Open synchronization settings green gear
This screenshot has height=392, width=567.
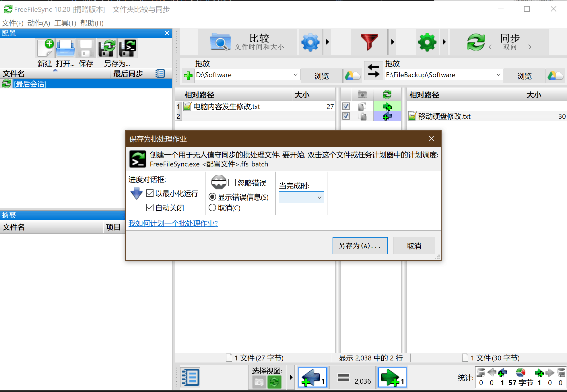pyautogui.click(x=427, y=42)
